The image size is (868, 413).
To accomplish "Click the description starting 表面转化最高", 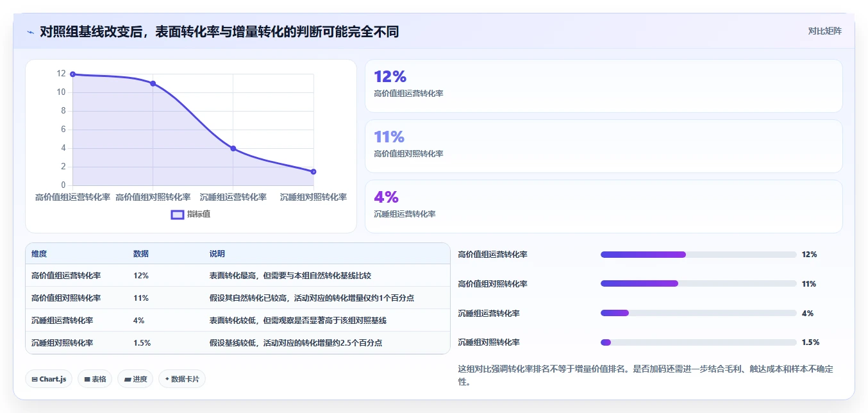I will click(290, 276).
